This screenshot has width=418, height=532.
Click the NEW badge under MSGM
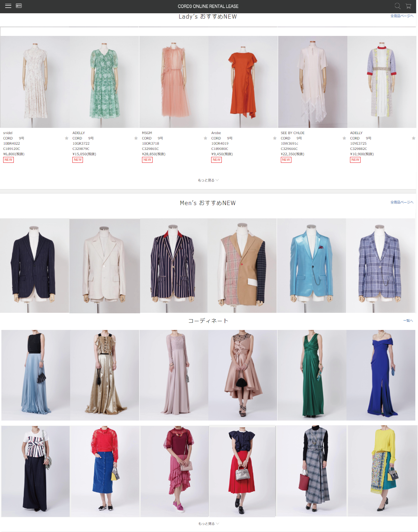tap(147, 160)
